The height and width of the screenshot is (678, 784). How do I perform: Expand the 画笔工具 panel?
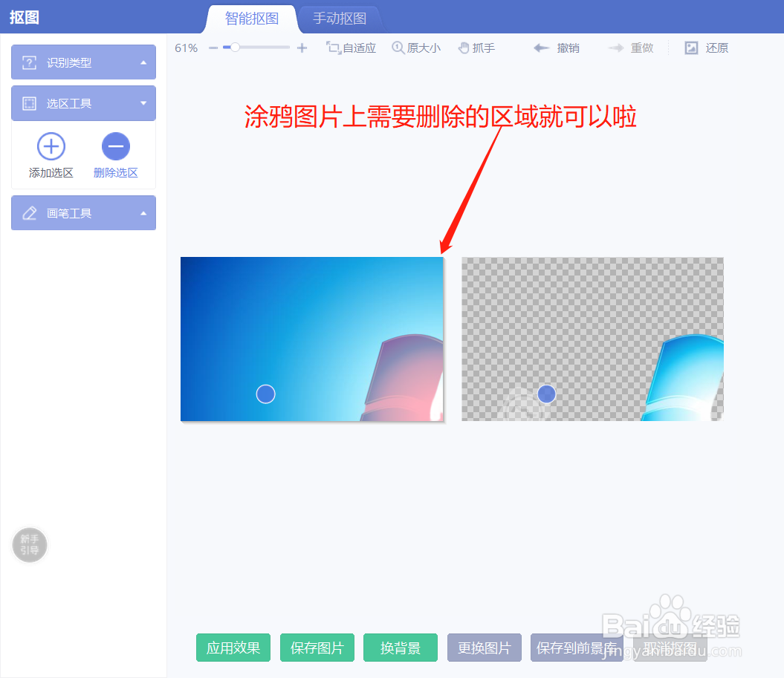[x=83, y=213]
